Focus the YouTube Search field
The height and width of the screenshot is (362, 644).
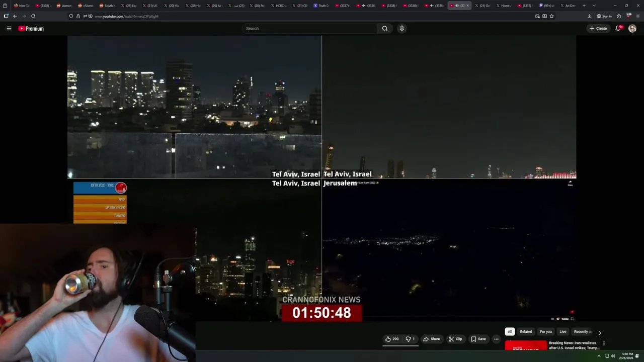(x=310, y=29)
